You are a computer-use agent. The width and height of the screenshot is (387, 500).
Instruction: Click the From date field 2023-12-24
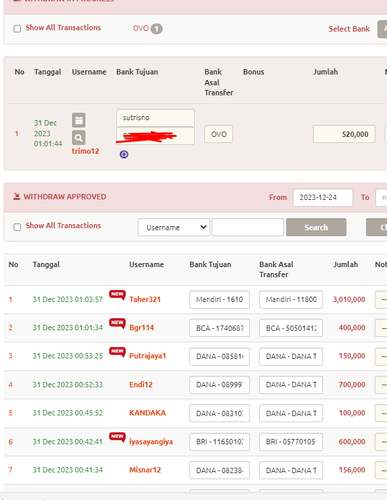click(x=323, y=197)
